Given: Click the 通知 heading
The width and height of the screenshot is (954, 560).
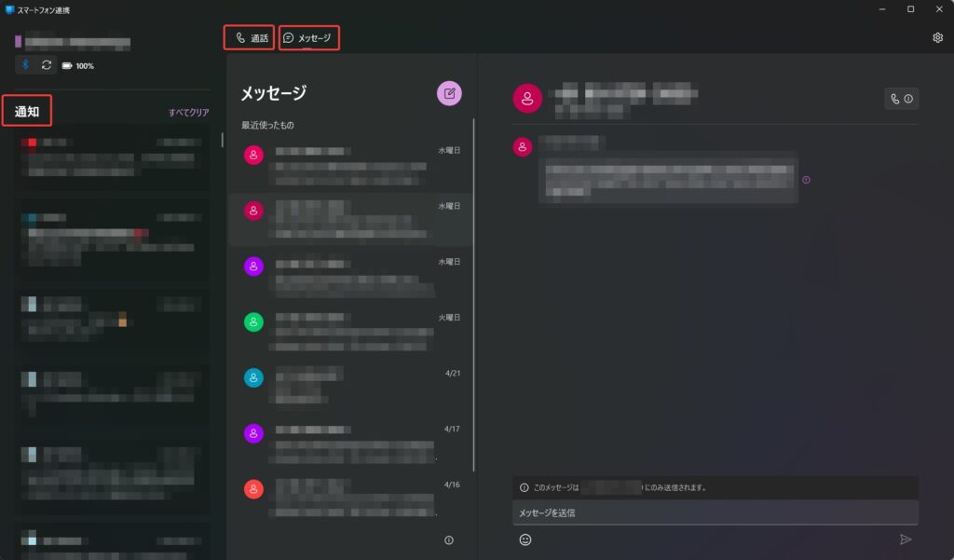Looking at the screenshot, I should (27, 112).
